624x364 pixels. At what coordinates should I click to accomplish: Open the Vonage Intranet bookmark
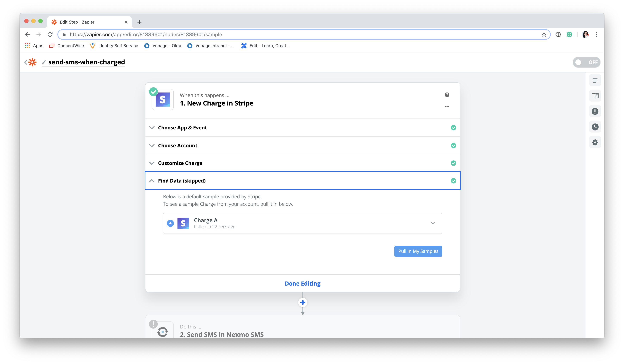click(x=210, y=46)
